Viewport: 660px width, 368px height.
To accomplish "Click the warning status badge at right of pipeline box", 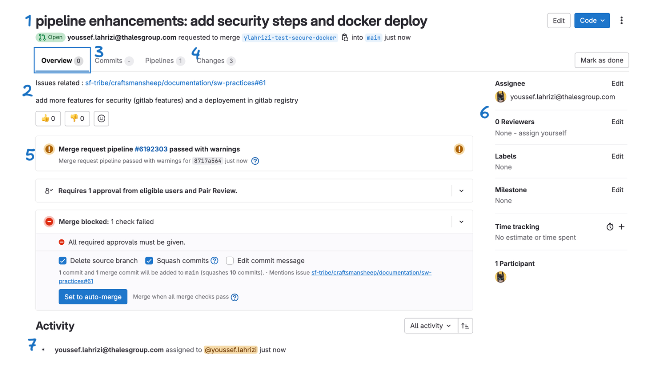I will 459,149.
